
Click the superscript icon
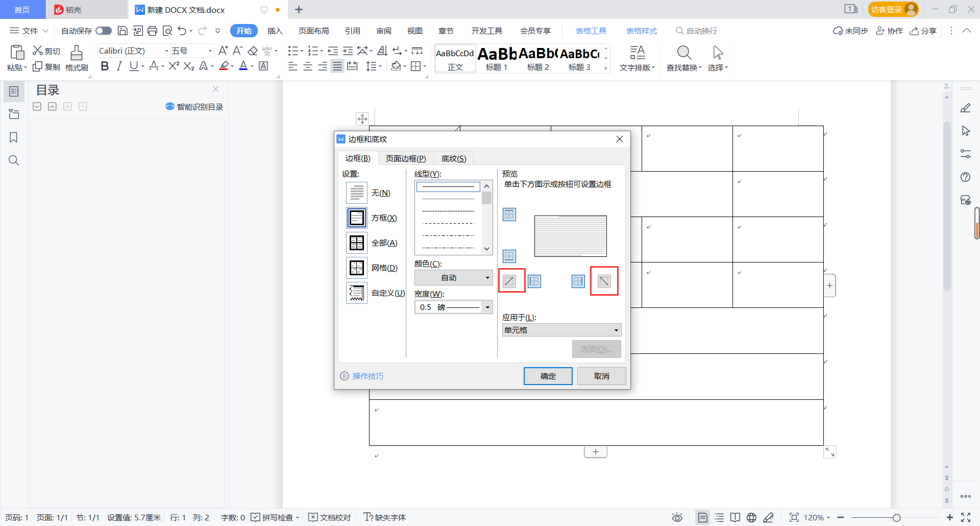point(174,66)
